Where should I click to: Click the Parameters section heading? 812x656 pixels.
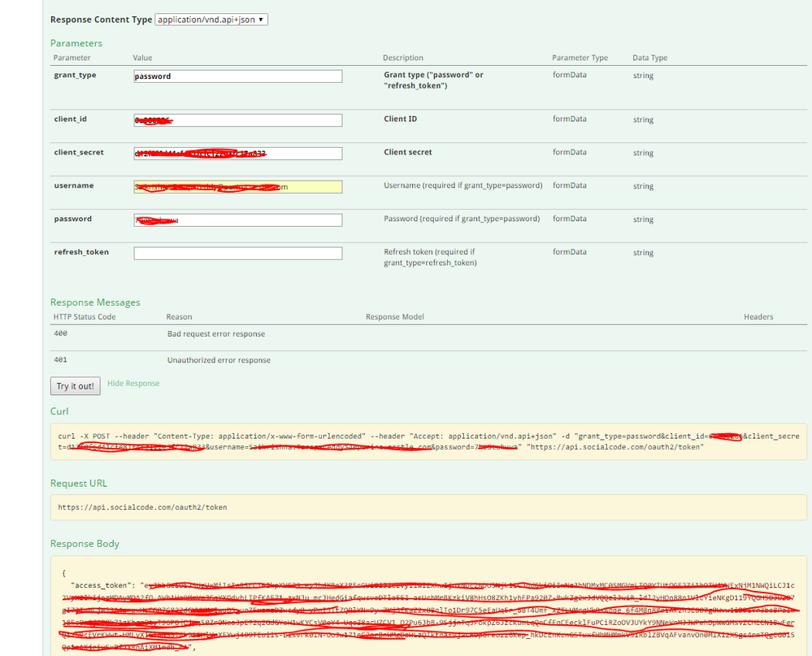(76, 43)
